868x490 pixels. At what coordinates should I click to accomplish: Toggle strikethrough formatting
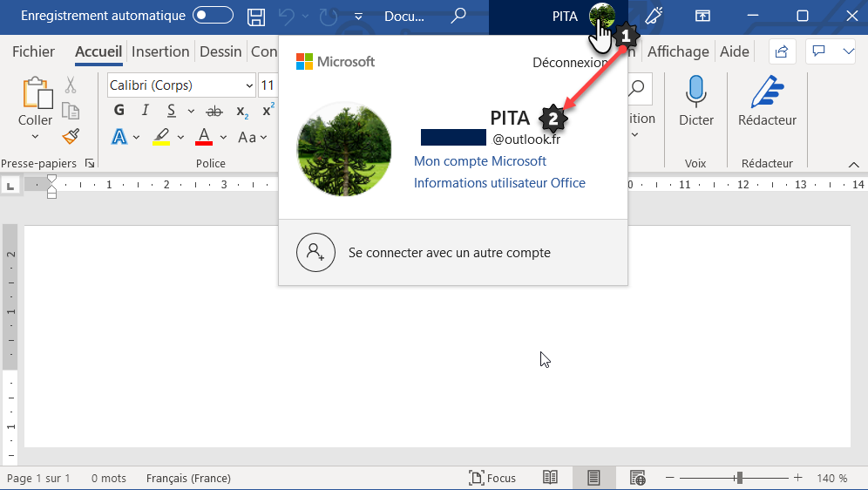pos(214,111)
